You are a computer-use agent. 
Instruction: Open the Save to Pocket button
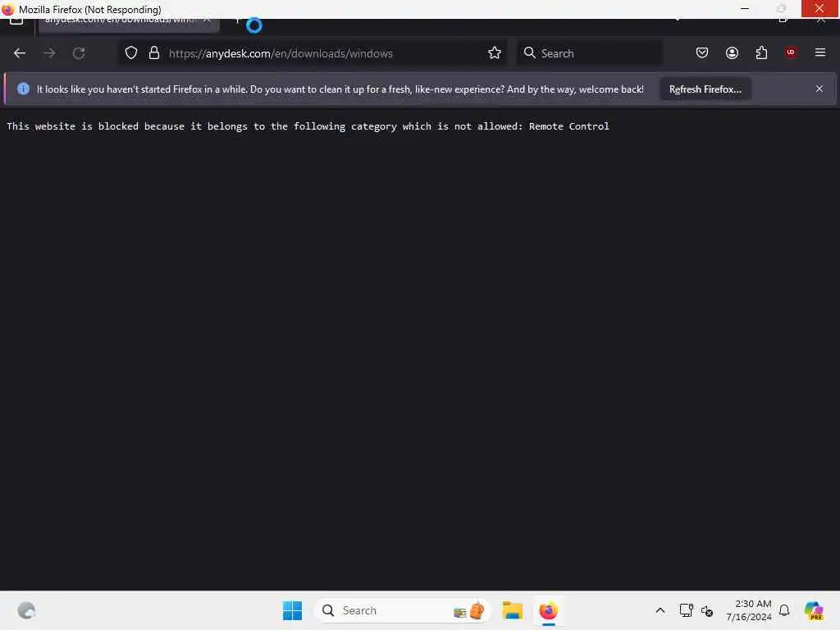(702, 52)
